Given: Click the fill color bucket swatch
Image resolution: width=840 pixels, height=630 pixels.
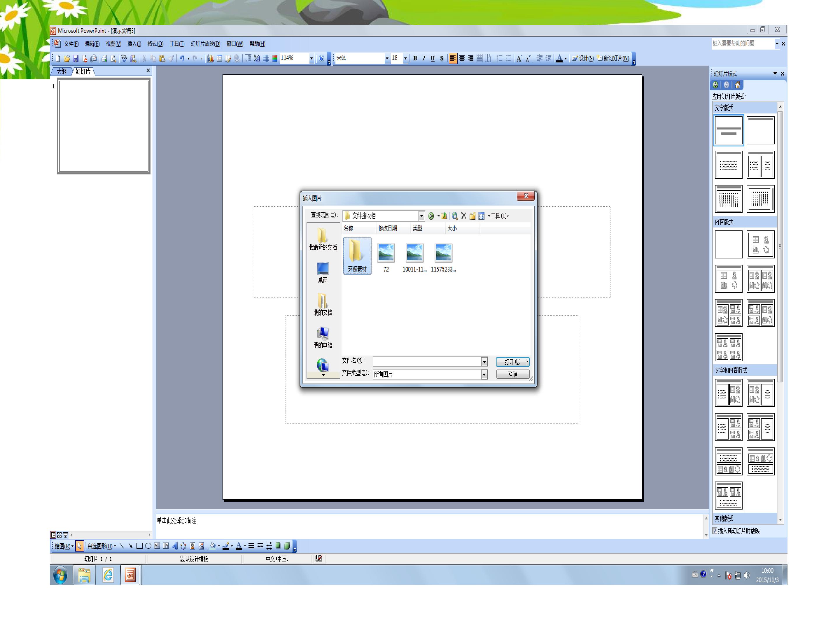Looking at the screenshot, I should tap(213, 546).
